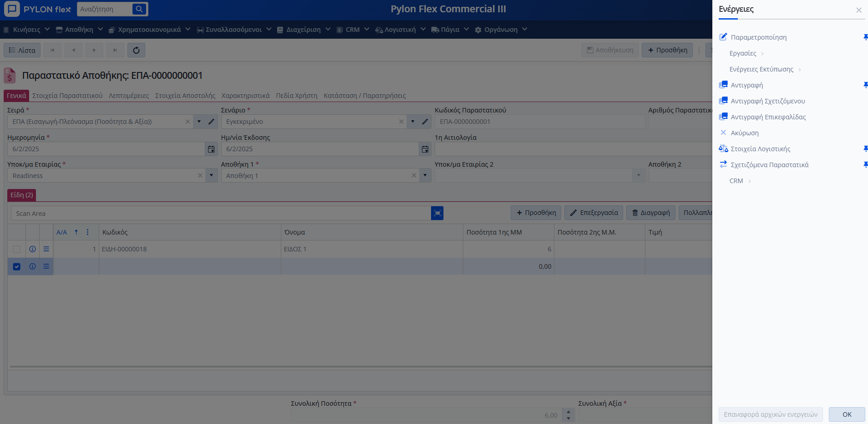
Task: Clear the Σενάριο field value
Action: [401, 122]
